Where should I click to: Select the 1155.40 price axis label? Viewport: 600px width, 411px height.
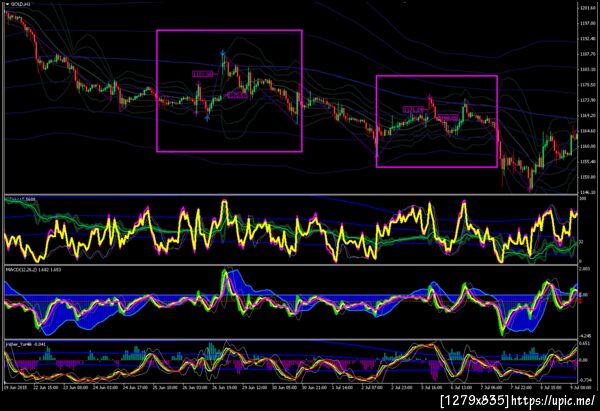587,161
